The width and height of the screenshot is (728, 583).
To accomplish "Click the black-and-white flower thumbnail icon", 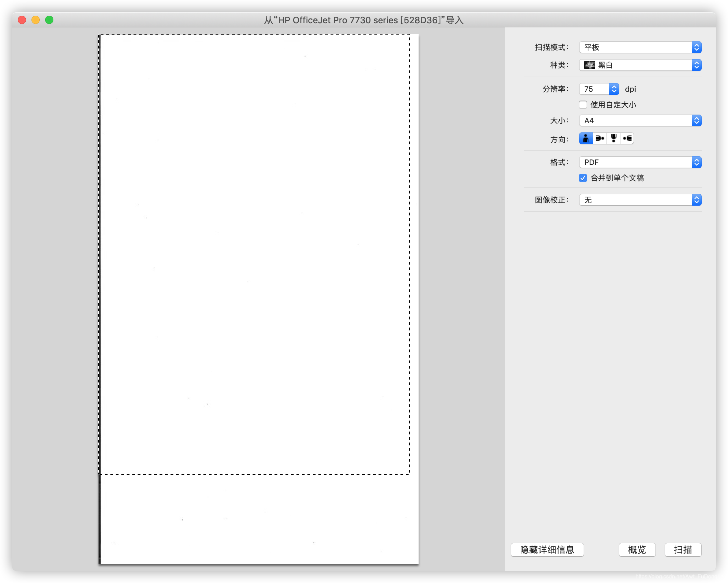I will click(589, 65).
